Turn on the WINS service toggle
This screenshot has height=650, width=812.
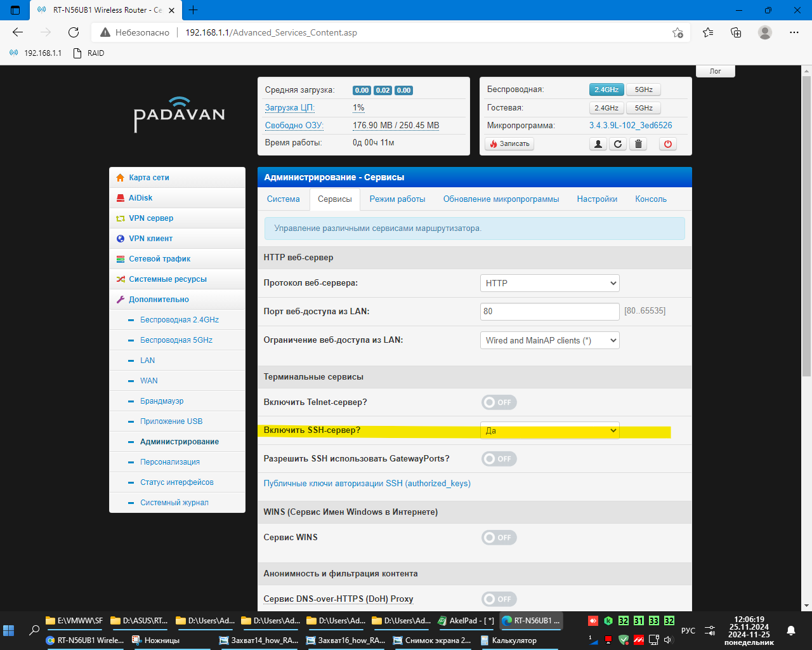[x=499, y=538]
